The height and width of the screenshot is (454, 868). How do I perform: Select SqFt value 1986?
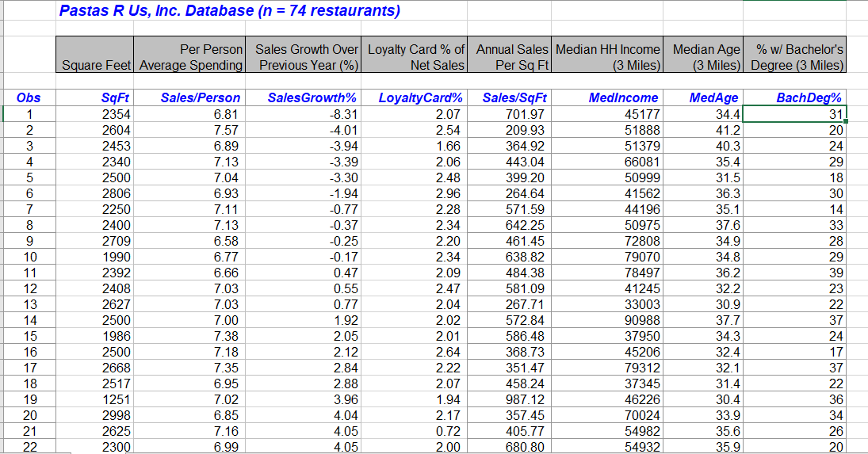click(x=94, y=336)
